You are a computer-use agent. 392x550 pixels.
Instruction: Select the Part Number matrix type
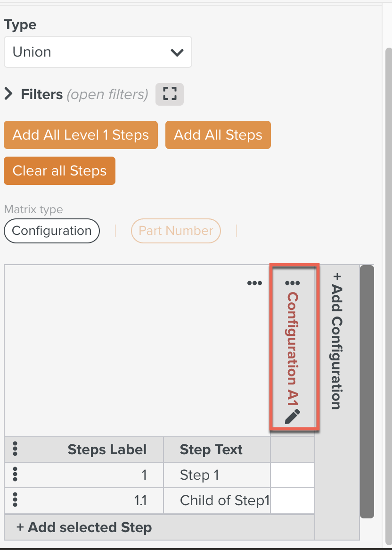176,231
